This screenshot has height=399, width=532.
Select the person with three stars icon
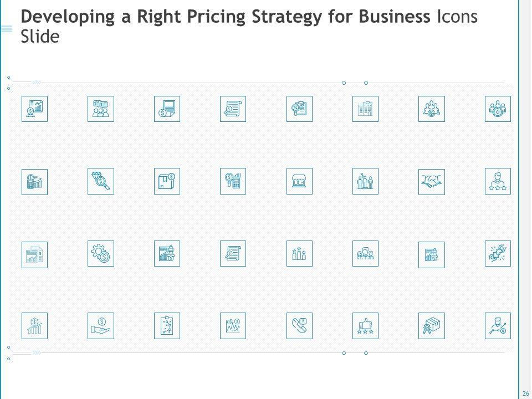(x=497, y=181)
